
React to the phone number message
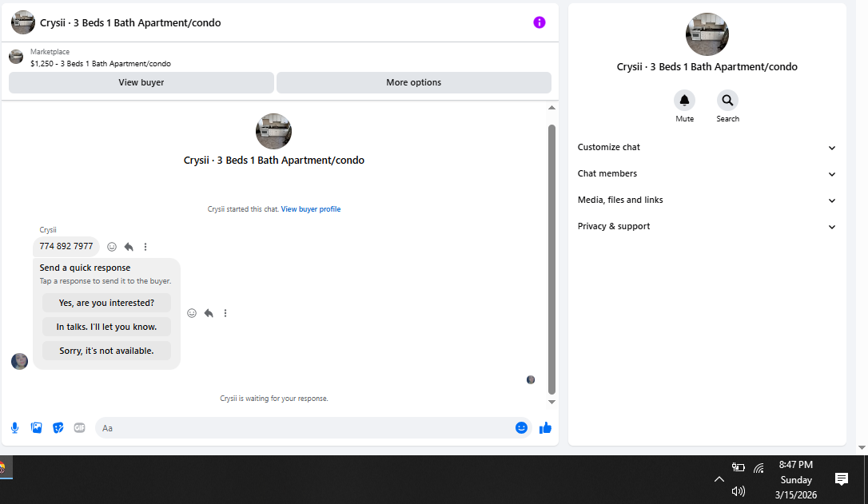112,247
